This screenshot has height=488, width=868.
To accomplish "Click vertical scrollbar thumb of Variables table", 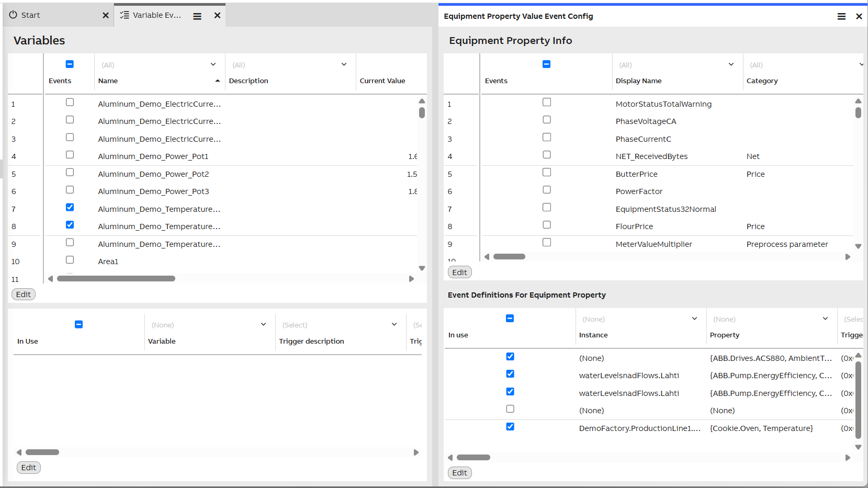I will pyautogui.click(x=422, y=113).
